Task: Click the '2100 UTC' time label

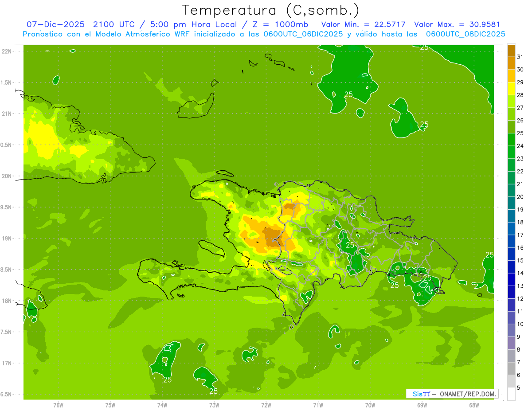Action: click(114, 24)
